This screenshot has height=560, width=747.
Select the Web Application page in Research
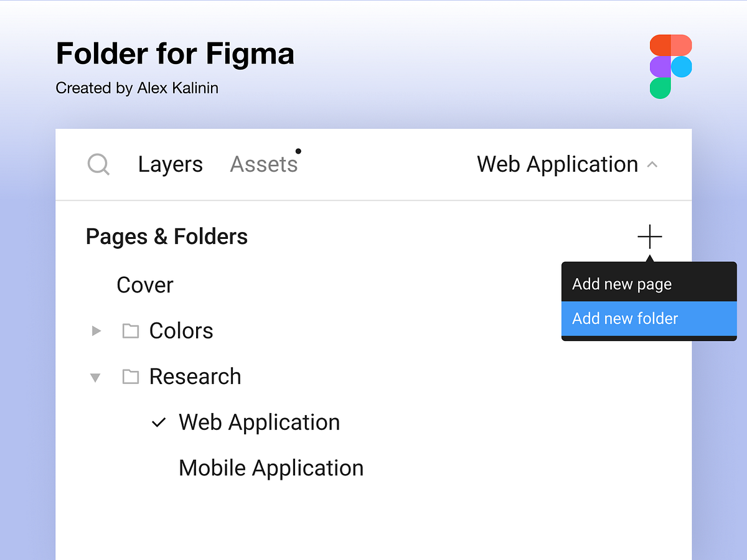(x=259, y=422)
